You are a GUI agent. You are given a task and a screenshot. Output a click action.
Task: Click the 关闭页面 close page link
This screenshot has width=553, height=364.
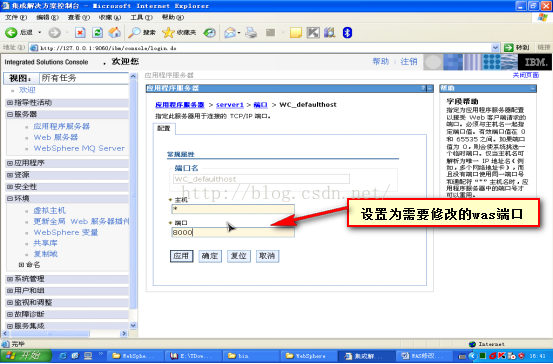coord(525,75)
